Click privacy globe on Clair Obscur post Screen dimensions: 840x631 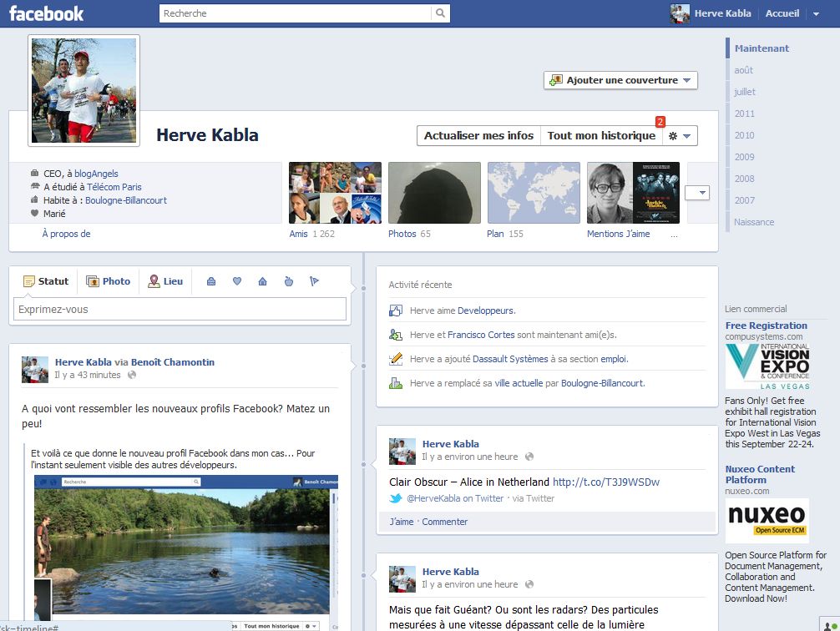click(x=529, y=457)
